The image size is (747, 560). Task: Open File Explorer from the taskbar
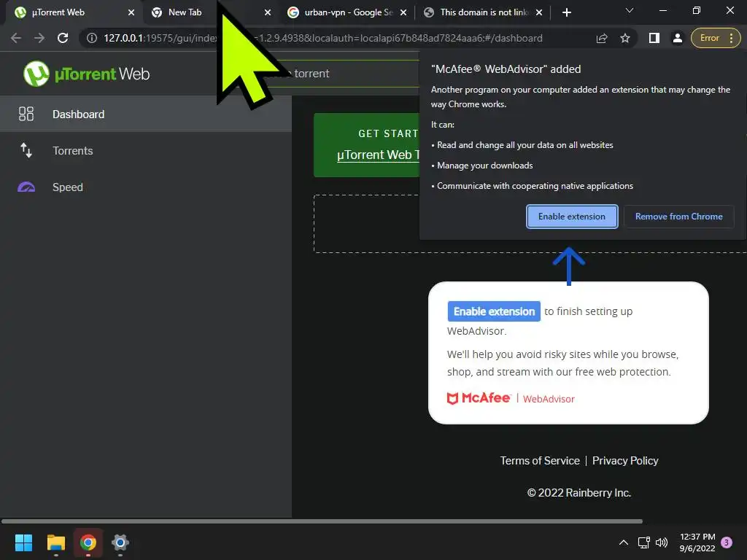tap(55, 542)
